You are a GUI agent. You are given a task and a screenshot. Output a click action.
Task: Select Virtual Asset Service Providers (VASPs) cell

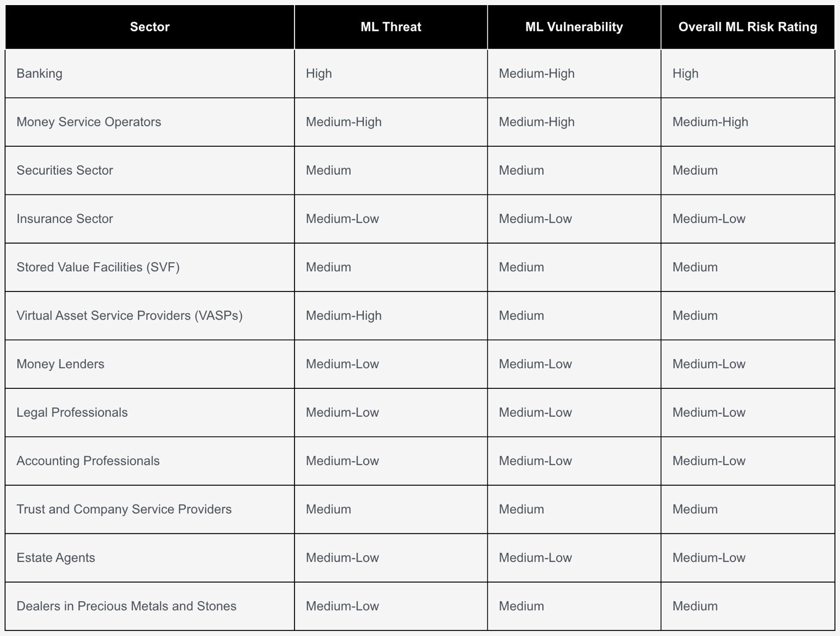click(129, 315)
